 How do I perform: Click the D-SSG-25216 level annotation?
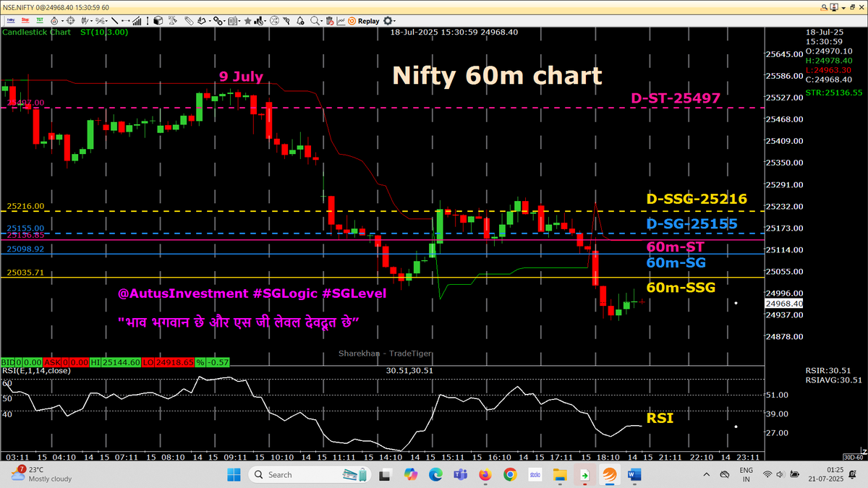697,198
